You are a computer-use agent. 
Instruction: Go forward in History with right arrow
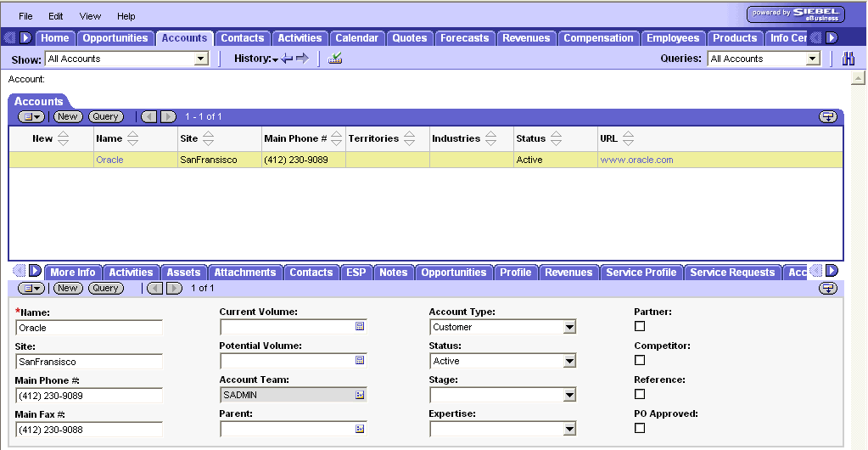point(302,59)
